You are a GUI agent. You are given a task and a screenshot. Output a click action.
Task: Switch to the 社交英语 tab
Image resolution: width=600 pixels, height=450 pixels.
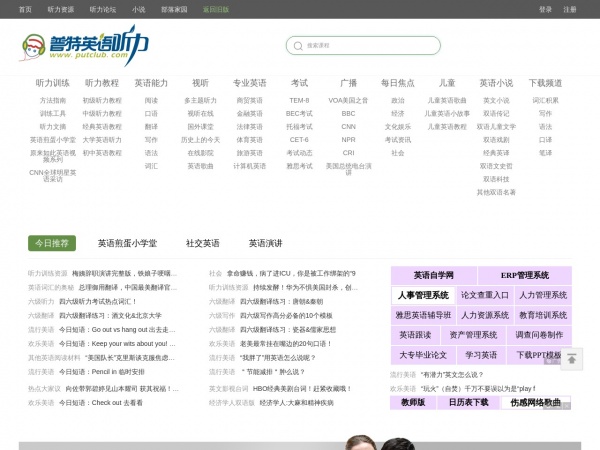coord(202,243)
